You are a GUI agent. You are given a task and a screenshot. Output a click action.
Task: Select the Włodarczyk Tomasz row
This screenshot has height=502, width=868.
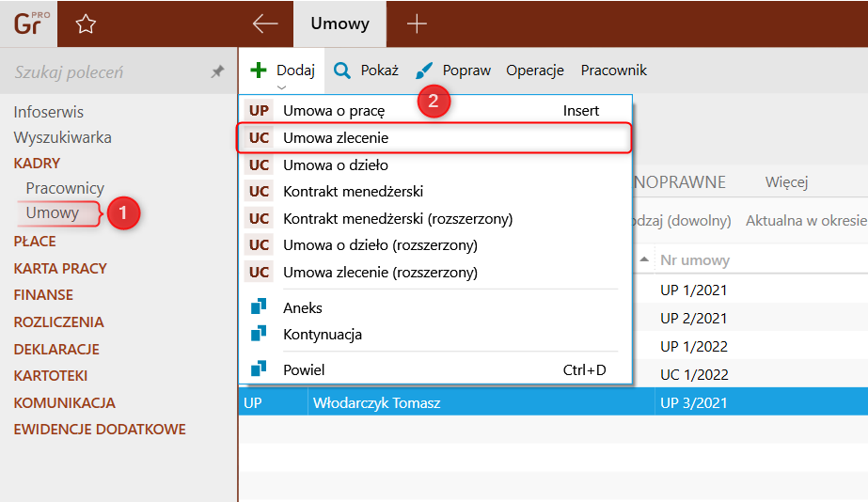553,402
